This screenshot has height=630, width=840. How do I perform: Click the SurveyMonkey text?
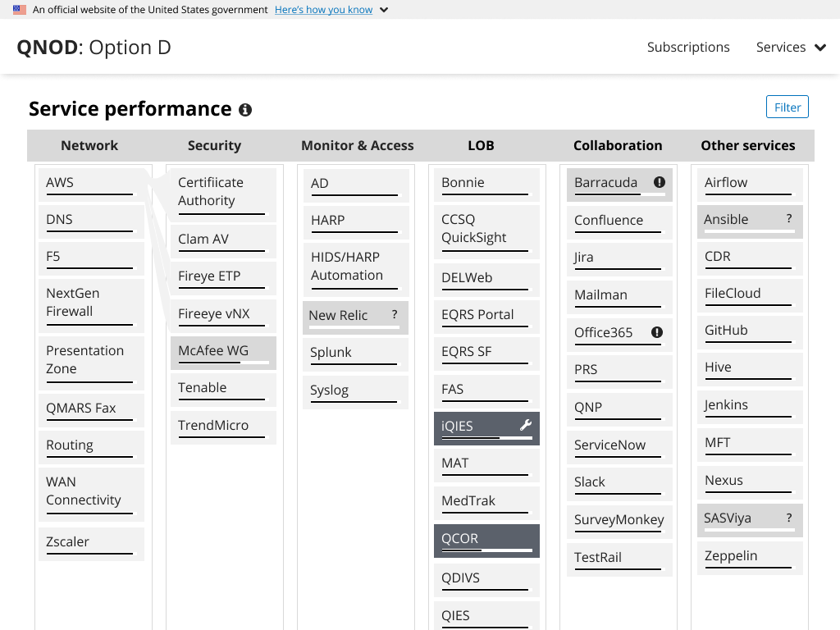pos(619,519)
